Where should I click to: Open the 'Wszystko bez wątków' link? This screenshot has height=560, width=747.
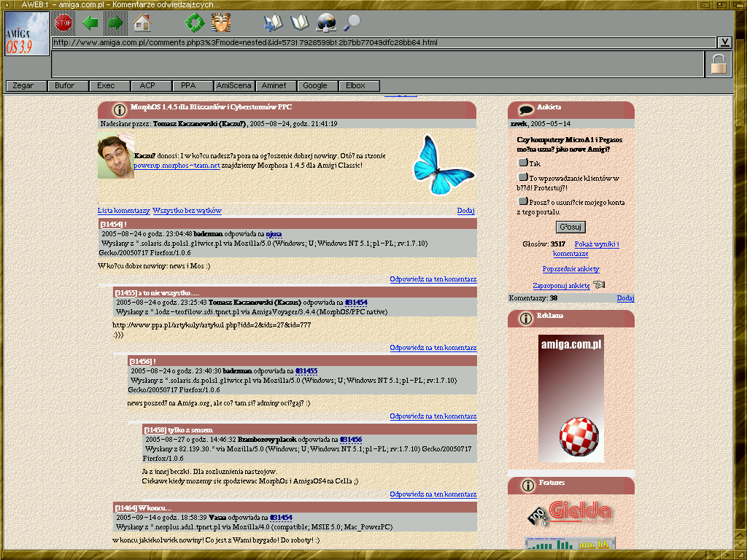[187, 211]
